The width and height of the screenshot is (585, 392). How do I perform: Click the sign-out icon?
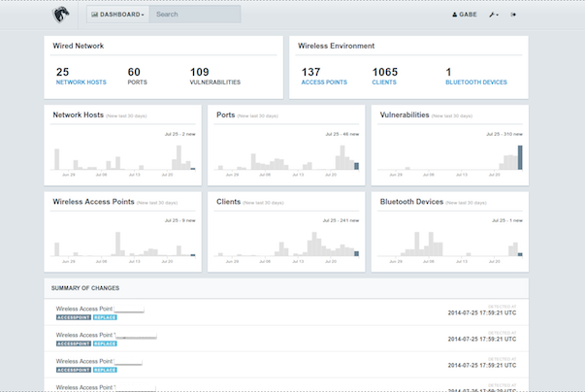(514, 15)
